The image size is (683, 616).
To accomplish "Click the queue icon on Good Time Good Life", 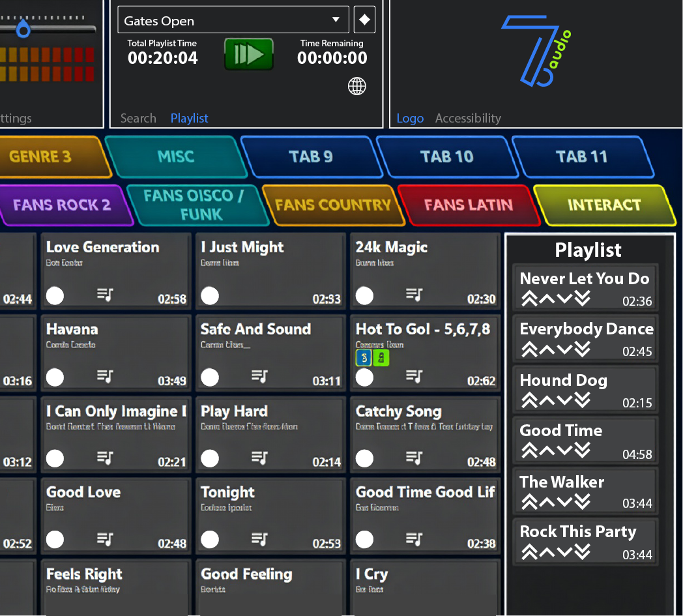I will [x=414, y=539].
